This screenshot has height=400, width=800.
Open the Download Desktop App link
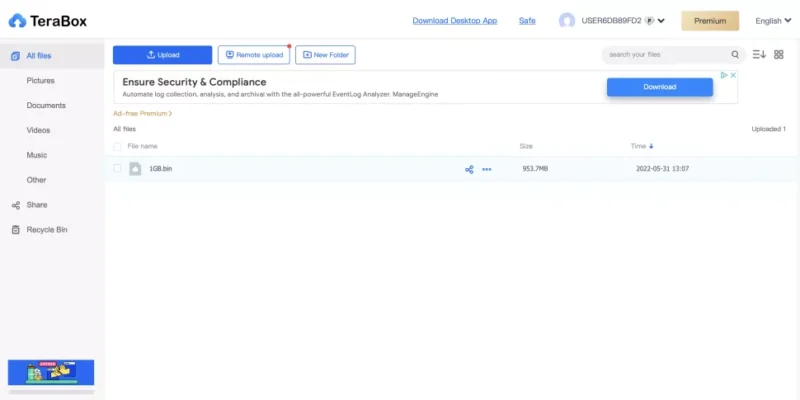point(454,21)
